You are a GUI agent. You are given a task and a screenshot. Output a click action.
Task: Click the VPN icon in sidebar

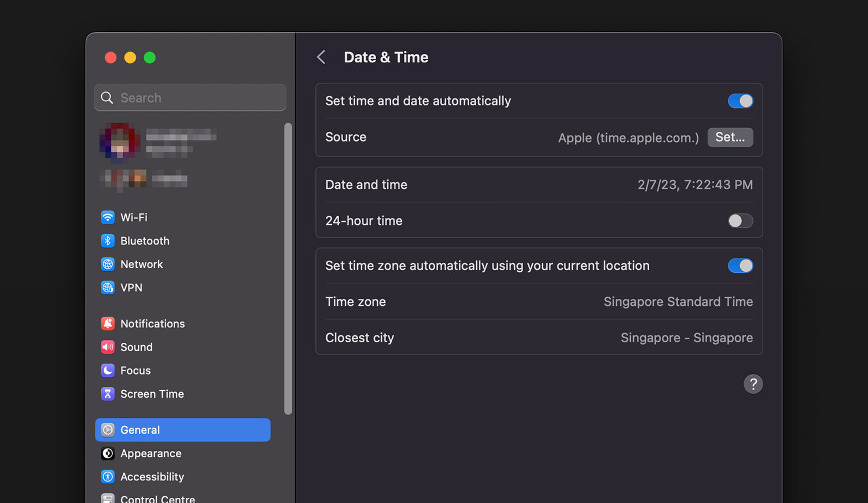pos(108,287)
